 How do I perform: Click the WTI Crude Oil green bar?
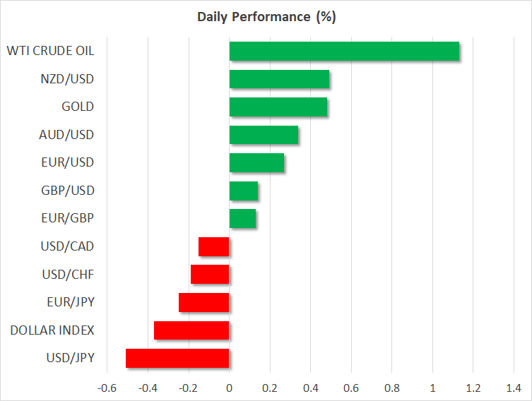(x=344, y=52)
